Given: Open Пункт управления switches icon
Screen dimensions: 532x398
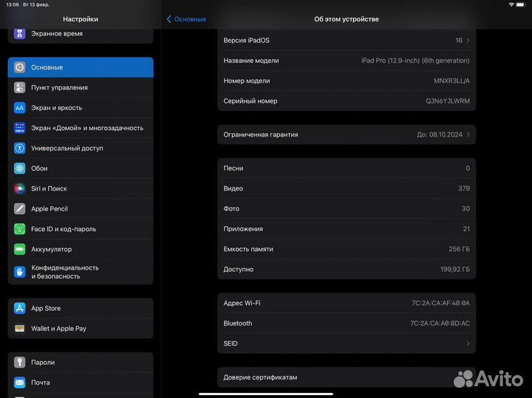Looking at the screenshot, I should click(20, 87).
